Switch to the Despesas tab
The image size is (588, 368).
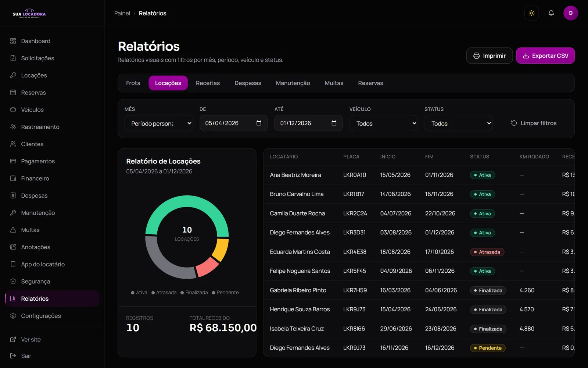[x=248, y=83]
